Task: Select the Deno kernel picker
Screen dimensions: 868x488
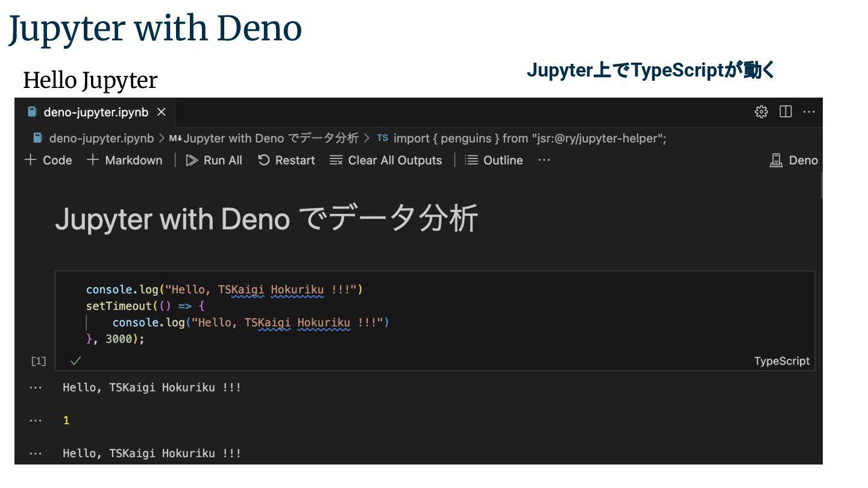Action: 794,160
